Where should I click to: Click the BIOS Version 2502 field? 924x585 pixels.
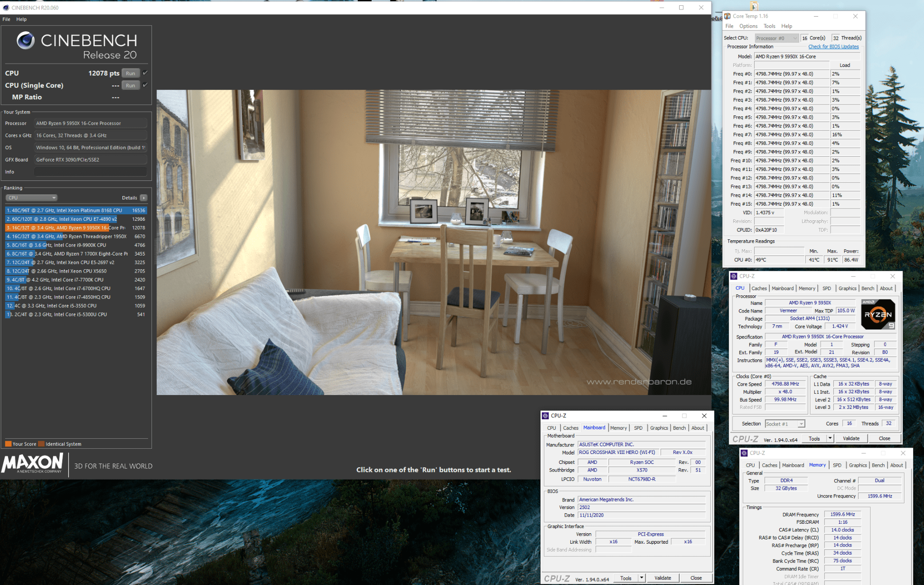[641, 507]
